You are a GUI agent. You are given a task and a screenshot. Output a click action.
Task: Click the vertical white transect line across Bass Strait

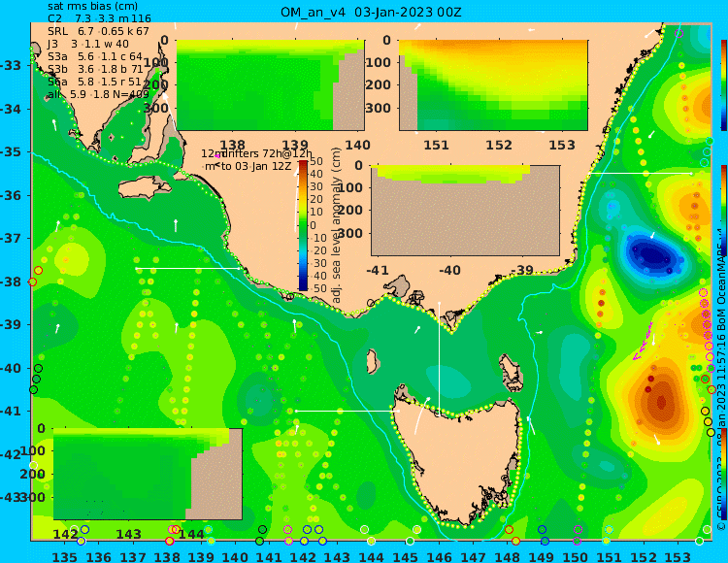439,357
